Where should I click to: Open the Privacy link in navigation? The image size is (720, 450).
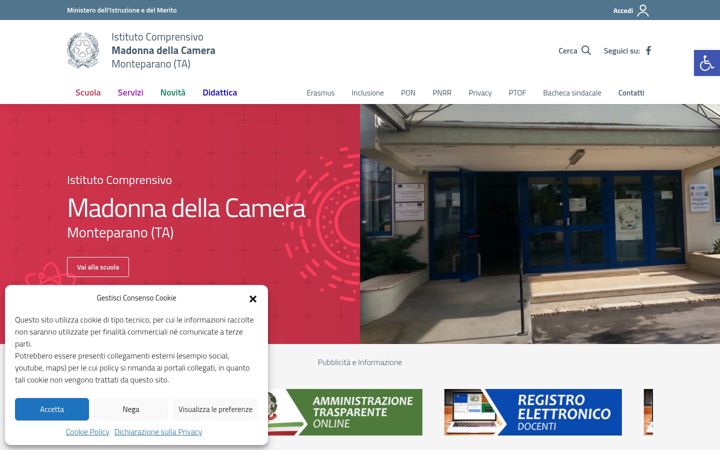480,93
